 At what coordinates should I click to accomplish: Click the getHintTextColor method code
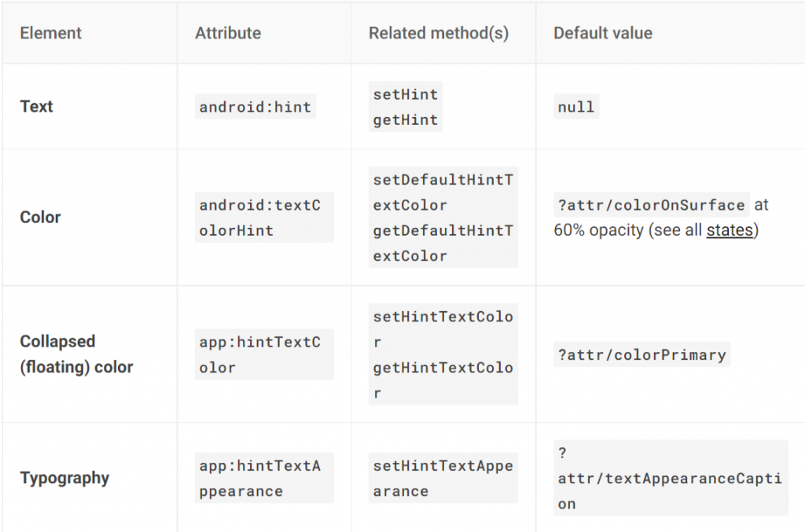[443, 380]
